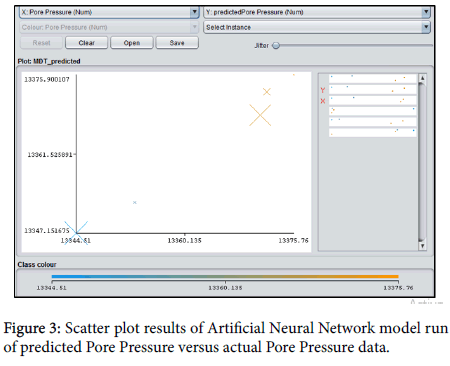Select the small blue X data point

(135, 202)
